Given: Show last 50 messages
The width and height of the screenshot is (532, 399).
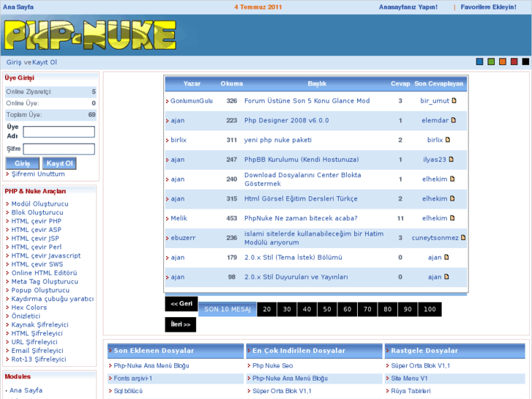Looking at the screenshot, I should click(x=327, y=310).
